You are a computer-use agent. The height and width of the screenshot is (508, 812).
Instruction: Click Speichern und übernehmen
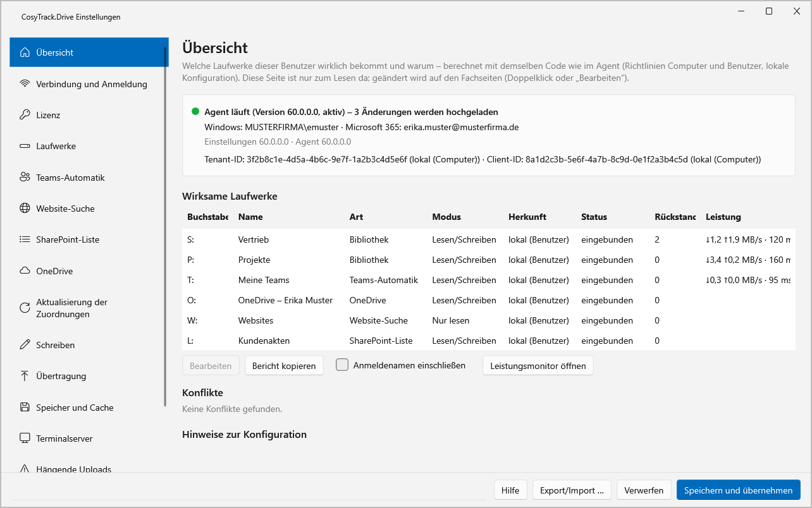[738, 490]
